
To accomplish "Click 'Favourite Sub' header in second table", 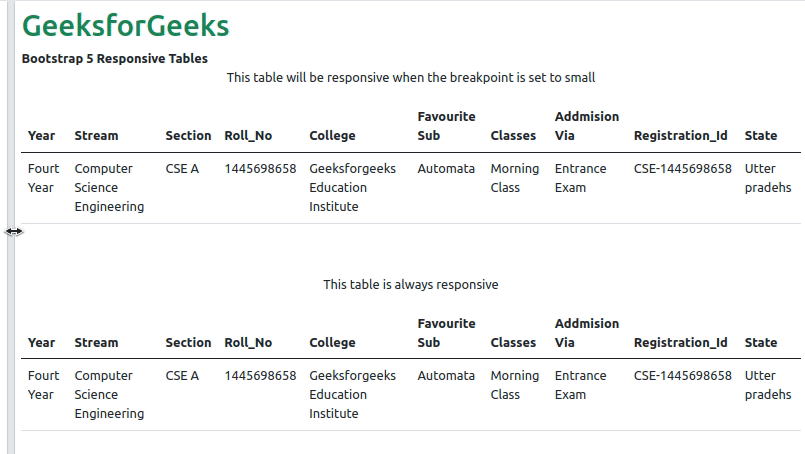I will [x=446, y=333].
